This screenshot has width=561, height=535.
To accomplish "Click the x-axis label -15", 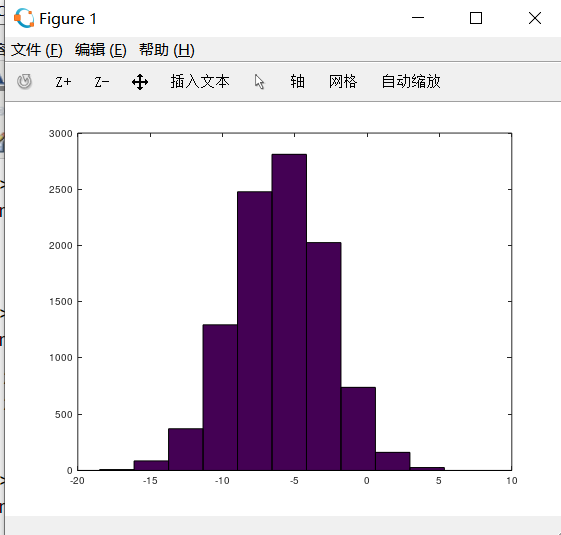I will click(x=150, y=481).
